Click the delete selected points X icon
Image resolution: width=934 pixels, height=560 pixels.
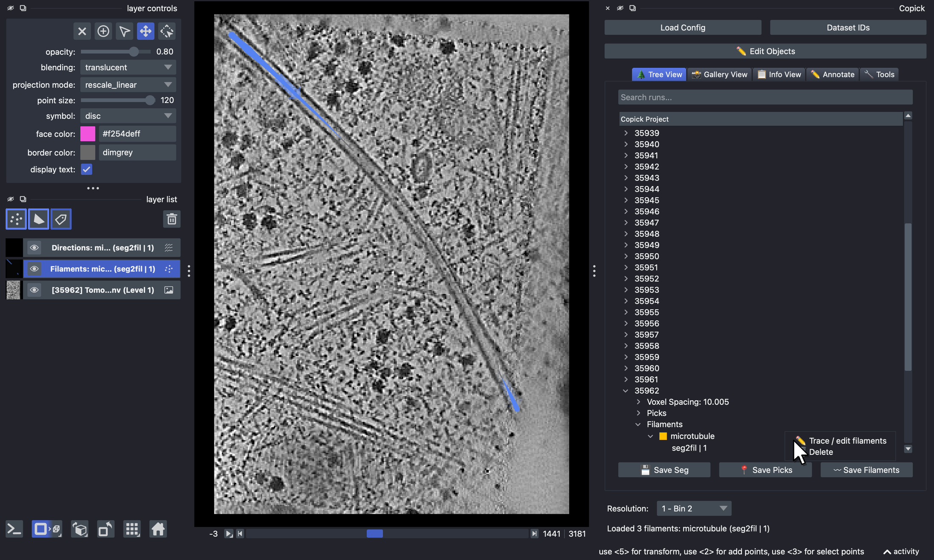82,31
